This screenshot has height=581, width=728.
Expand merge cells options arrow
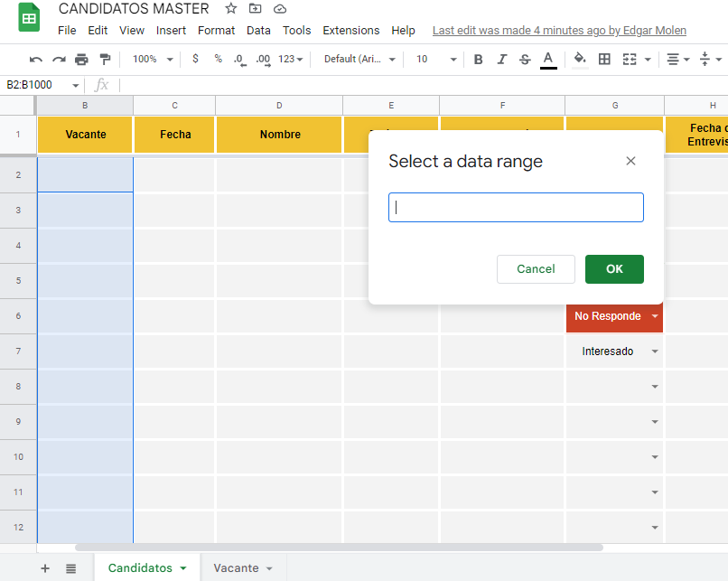point(648,60)
